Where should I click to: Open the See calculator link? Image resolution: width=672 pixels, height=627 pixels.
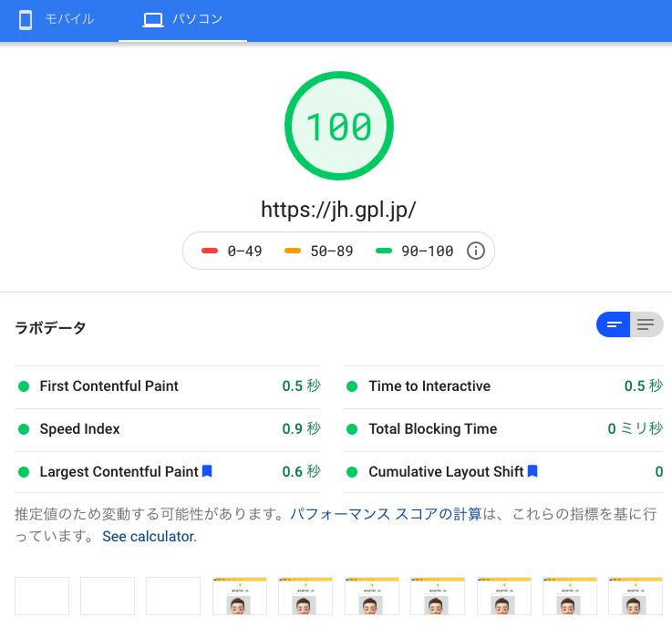coord(149,537)
